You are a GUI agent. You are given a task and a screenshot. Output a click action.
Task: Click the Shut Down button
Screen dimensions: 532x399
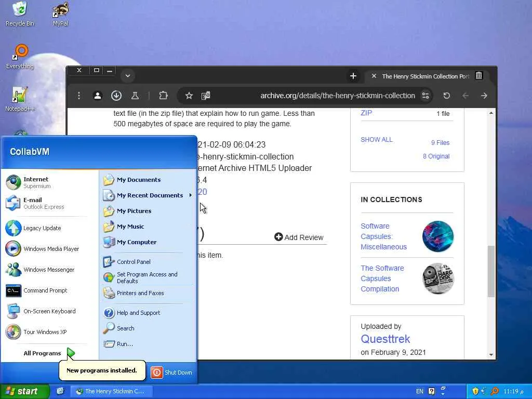pos(172,373)
